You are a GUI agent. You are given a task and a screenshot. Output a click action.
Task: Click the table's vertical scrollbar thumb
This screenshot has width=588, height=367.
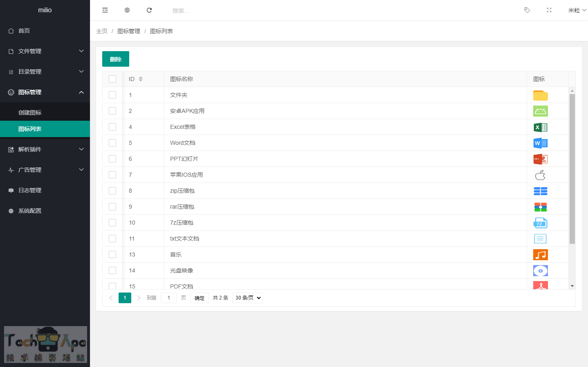point(572,169)
